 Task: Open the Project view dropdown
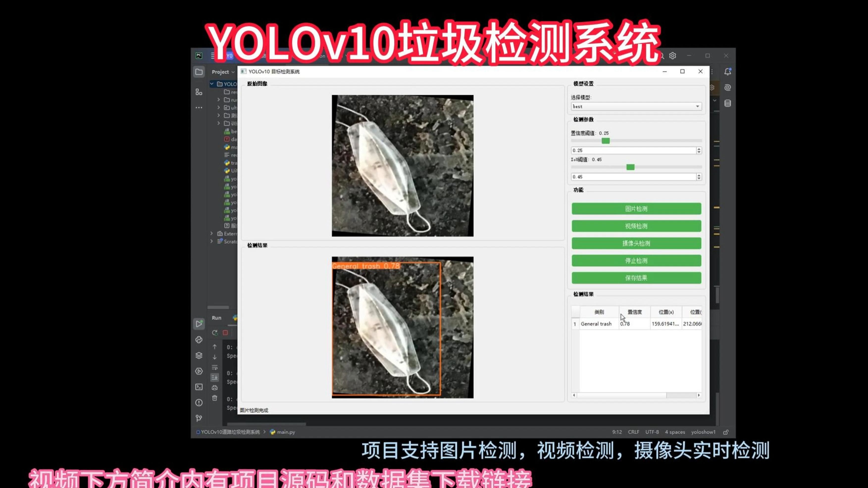click(x=222, y=72)
